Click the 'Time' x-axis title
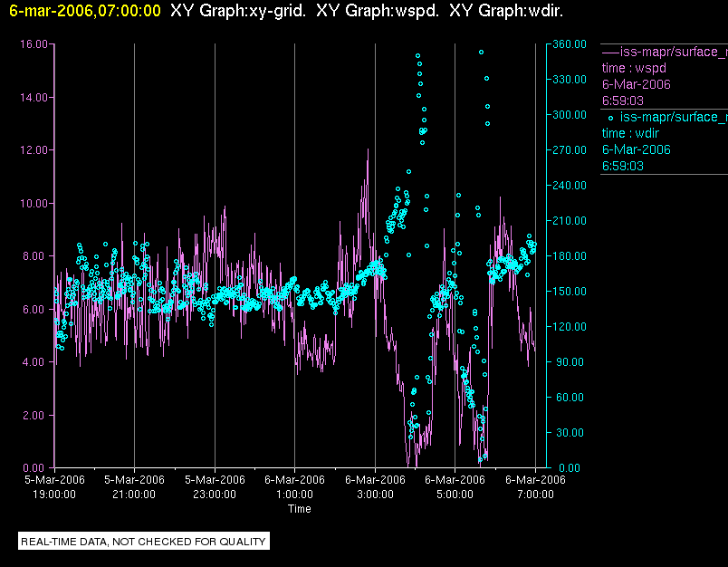This screenshot has width=728, height=567. coord(300,508)
